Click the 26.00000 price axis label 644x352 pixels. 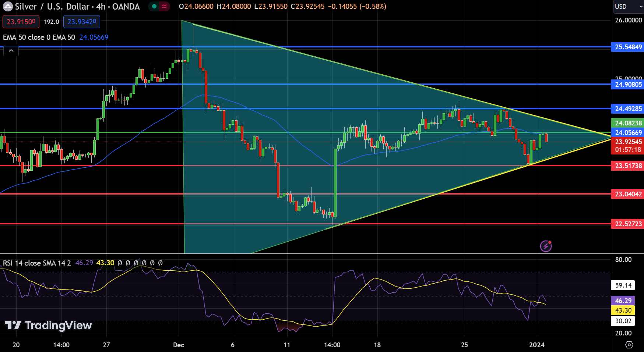click(628, 20)
